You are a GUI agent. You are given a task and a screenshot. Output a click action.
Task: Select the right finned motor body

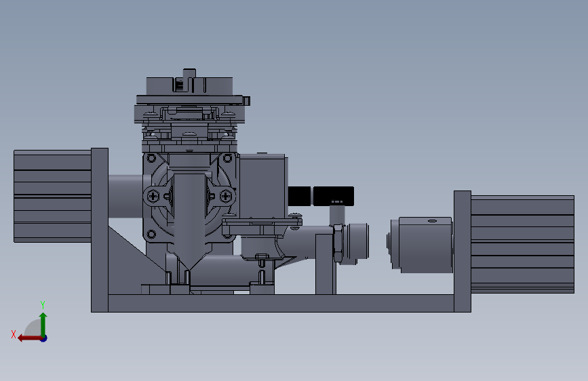[x=522, y=244]
